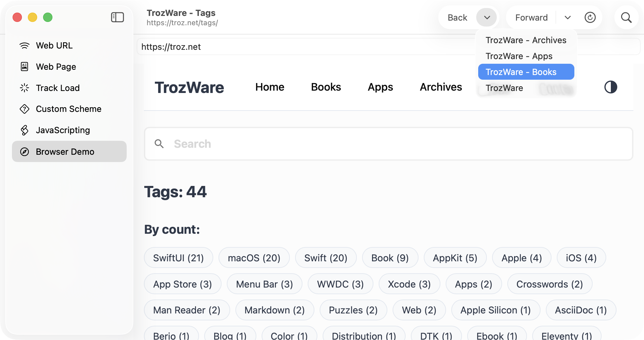This screenshot has height=340, width=644.
Task: Select the Custom Scheme sidebar item
Action: pyautogui.click(x=25, y=109)
